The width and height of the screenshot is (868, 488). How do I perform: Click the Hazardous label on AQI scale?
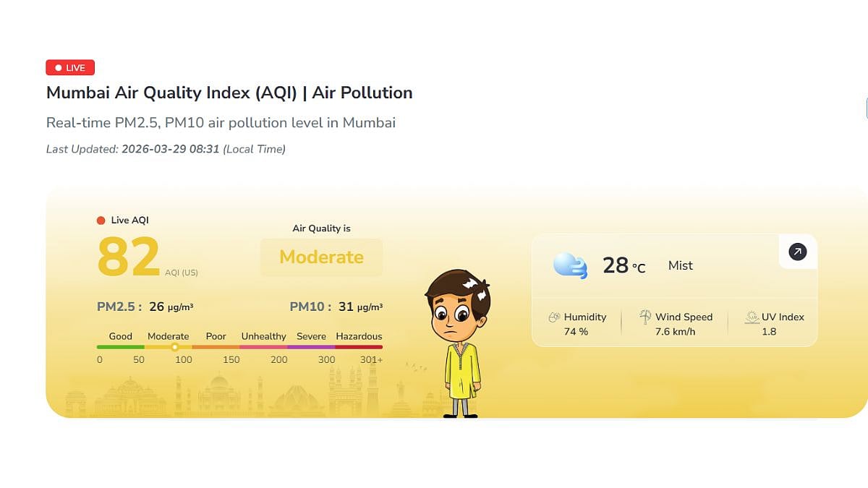tap(359, 336)
